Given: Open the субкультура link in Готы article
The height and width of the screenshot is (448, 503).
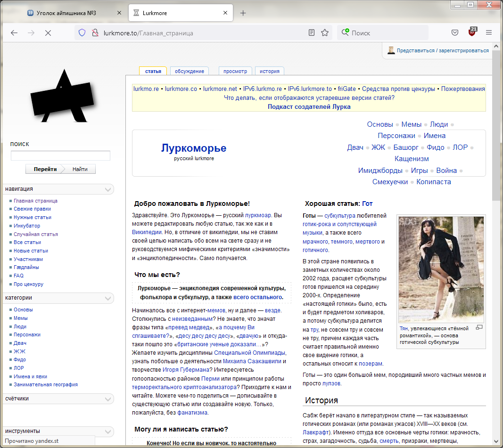Looking at the screenshot, I should pos(340,216).
